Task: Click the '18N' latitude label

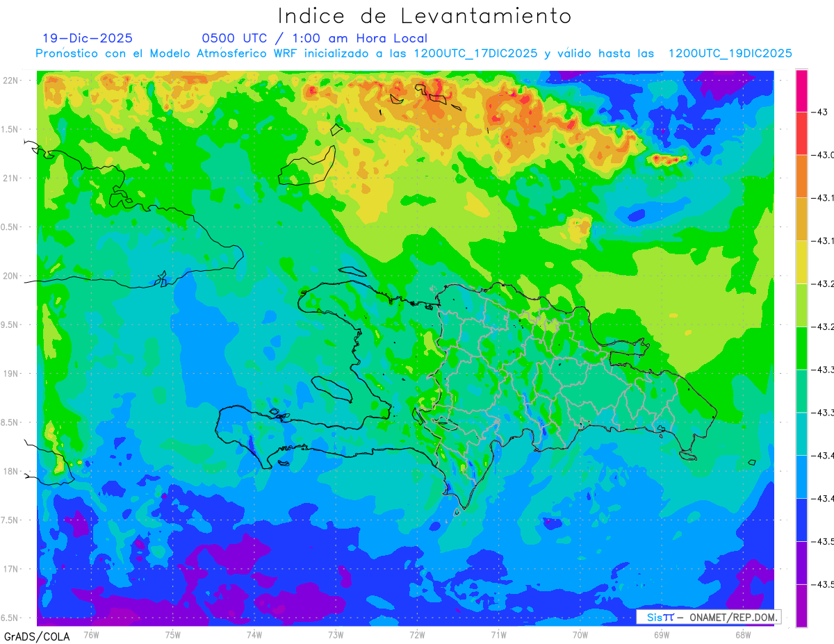Action: tap(11, 471)
